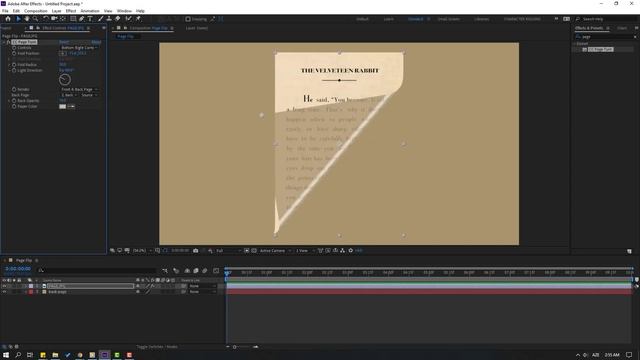Open the Animation menu
This screenshot has height=360, width=640.
[90, 11]
